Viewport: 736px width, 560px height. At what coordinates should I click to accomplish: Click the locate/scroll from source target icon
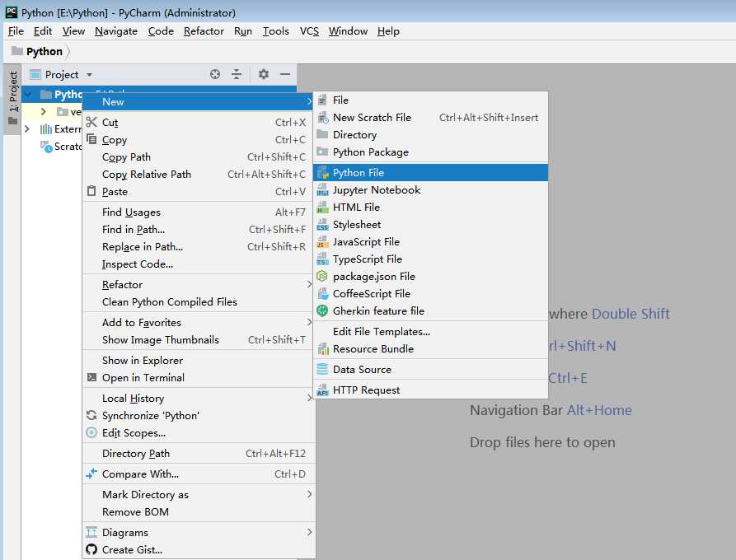click(215, 74)
